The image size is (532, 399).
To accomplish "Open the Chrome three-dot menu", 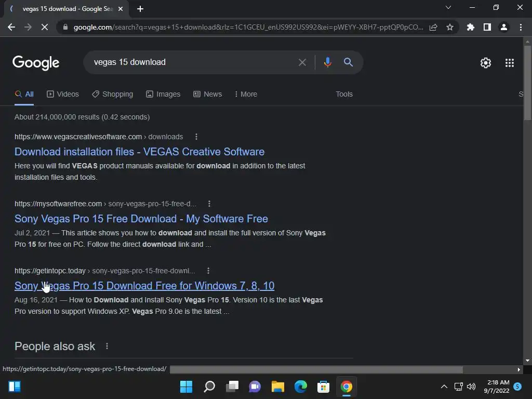I will [521, 27].
